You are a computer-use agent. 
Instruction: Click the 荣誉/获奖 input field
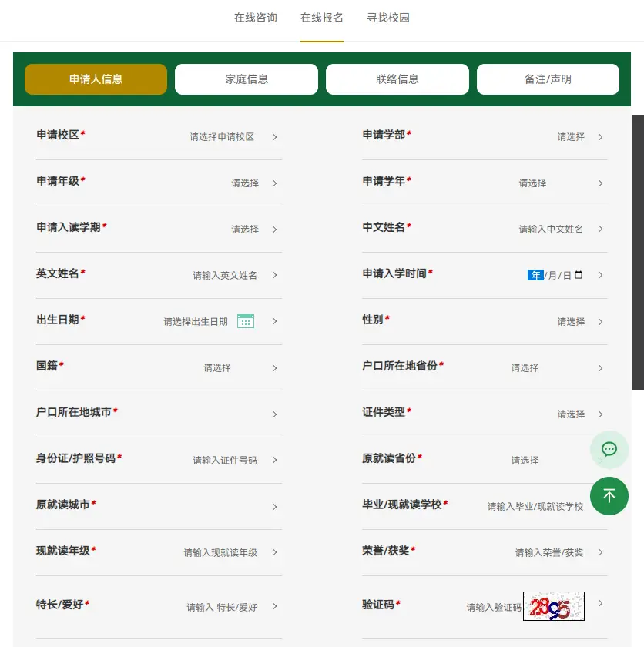[x=549, y=553]
